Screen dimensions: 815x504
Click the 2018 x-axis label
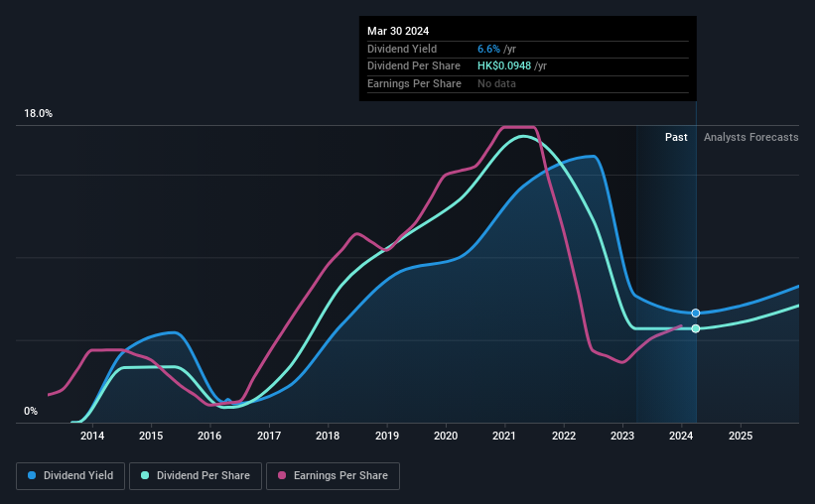tap(328, 436)
